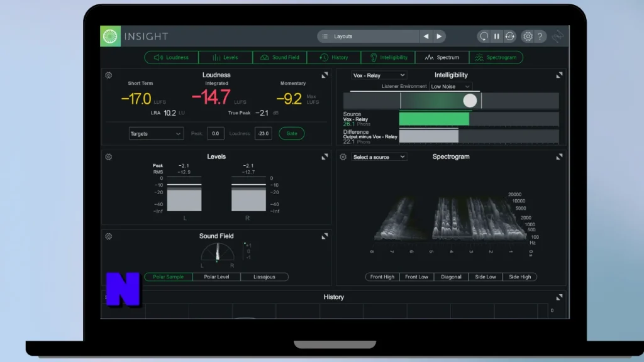This screenshot has width=644, height=362.
Task: Expand the Spectrogram panel to full view
Action: tap(559, 156)
